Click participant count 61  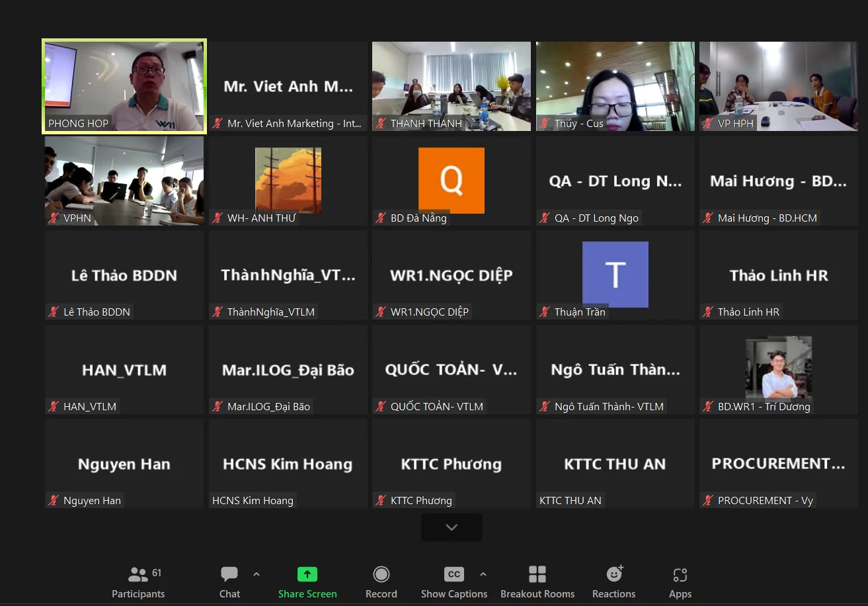click(157, 573)
